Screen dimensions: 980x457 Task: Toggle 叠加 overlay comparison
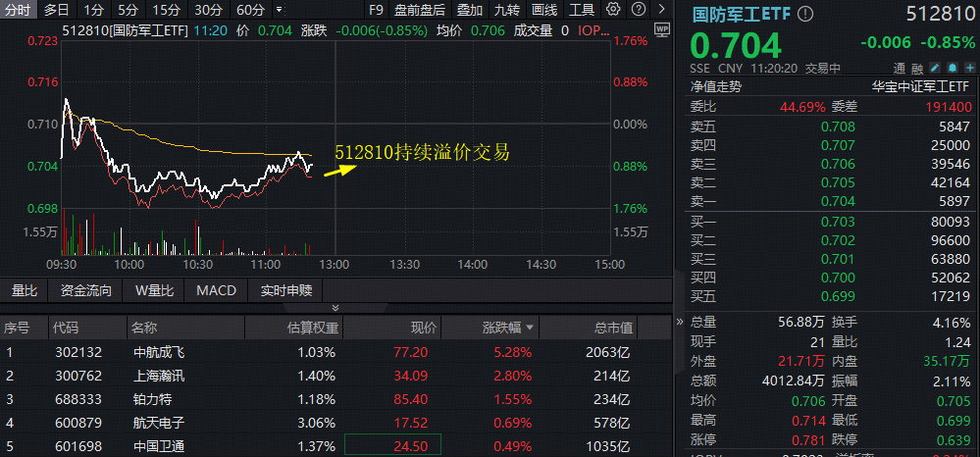pos(470,10)
